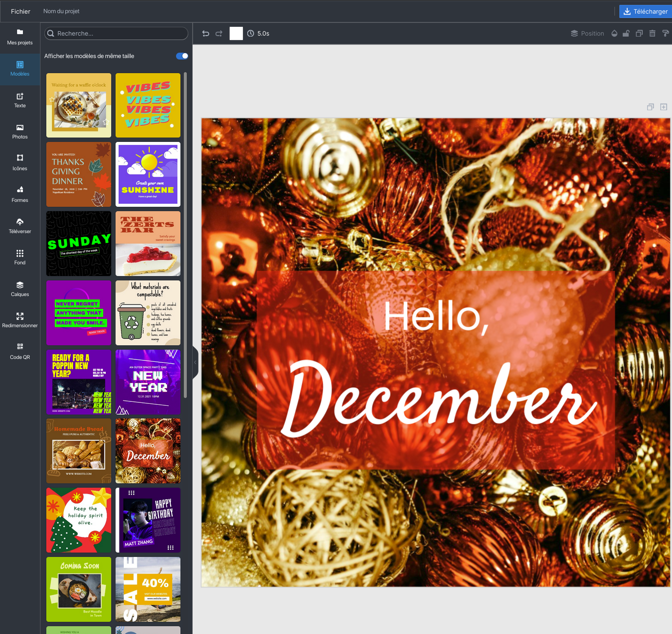Click the paint roller style icon
Screen dimensions: 672x634
666,34
